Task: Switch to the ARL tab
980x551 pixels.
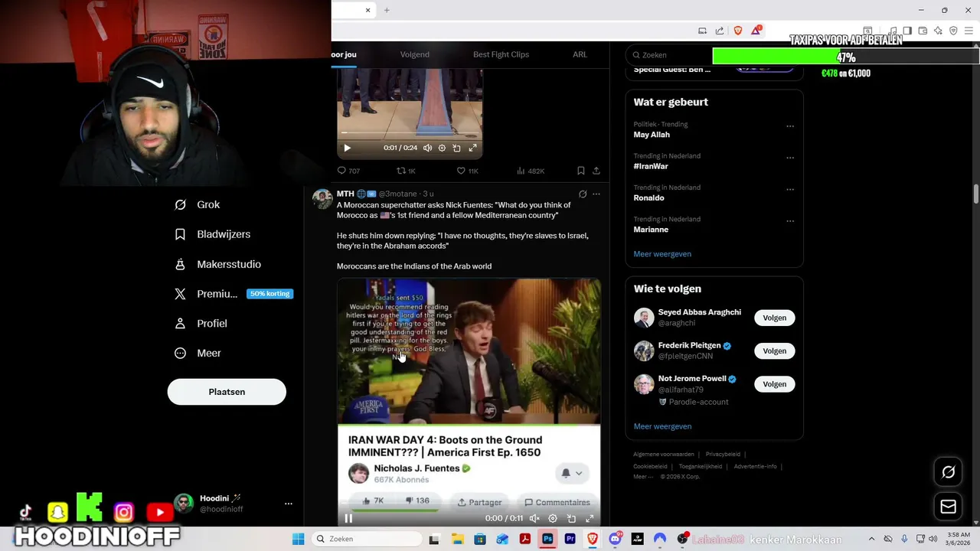Action: tap(580, 54)
